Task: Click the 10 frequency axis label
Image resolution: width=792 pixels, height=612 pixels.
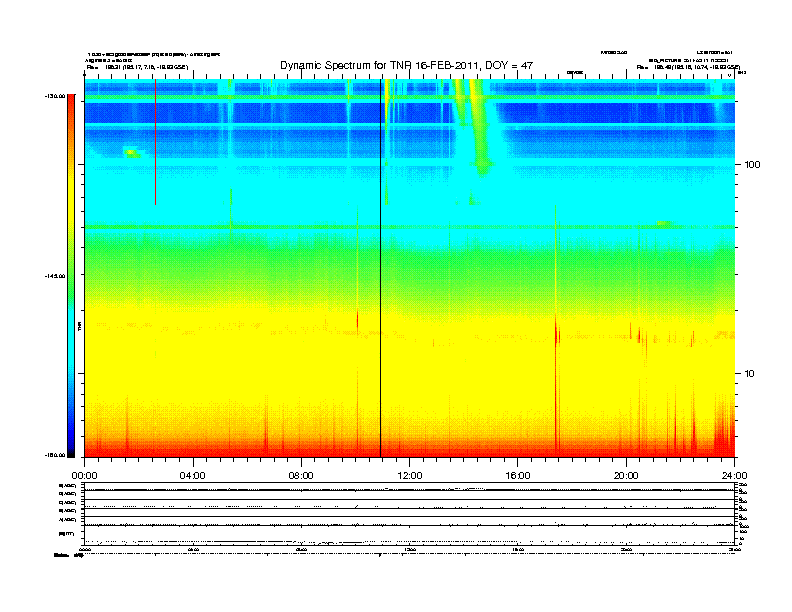Action: 750,374
